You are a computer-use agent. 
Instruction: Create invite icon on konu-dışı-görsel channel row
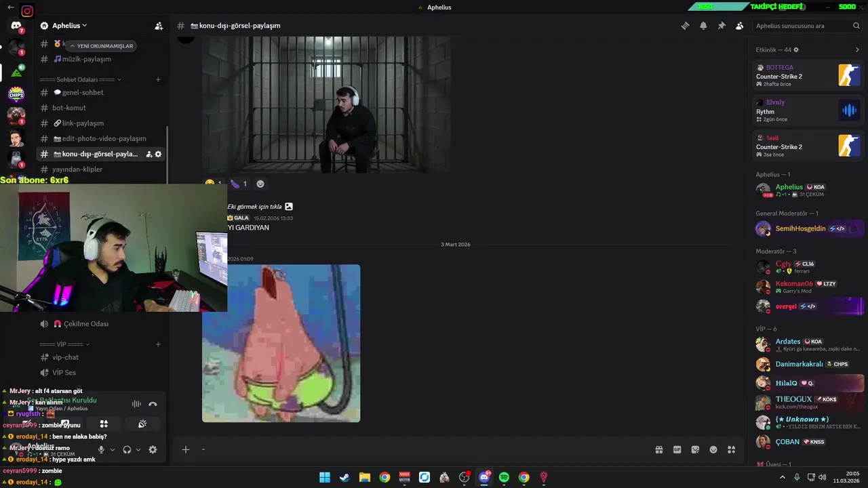pyautogui.click(x=149, y=154)
